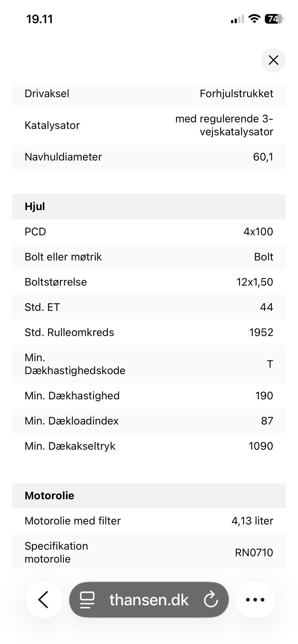The width and height of the screenshot is (298, 644).
Task: Tap the Motorolie med filter 4,13 liter row
Action: click(x=149, y=521)
